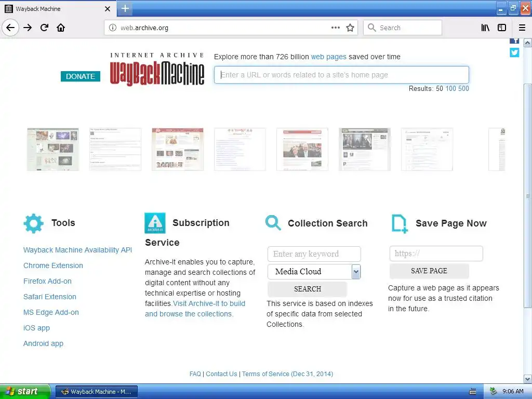
Task: Open the Contact Us footer link
Action: (221, 374)
